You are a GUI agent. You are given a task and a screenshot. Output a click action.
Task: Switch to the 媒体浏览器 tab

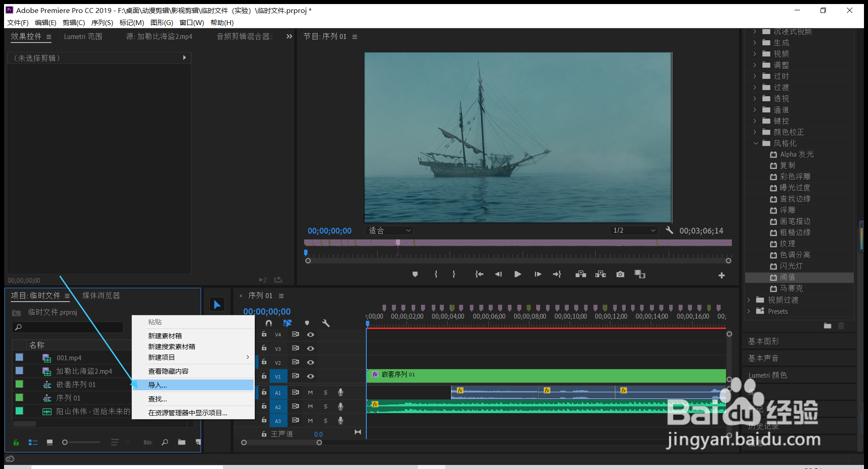click(101, 296)
